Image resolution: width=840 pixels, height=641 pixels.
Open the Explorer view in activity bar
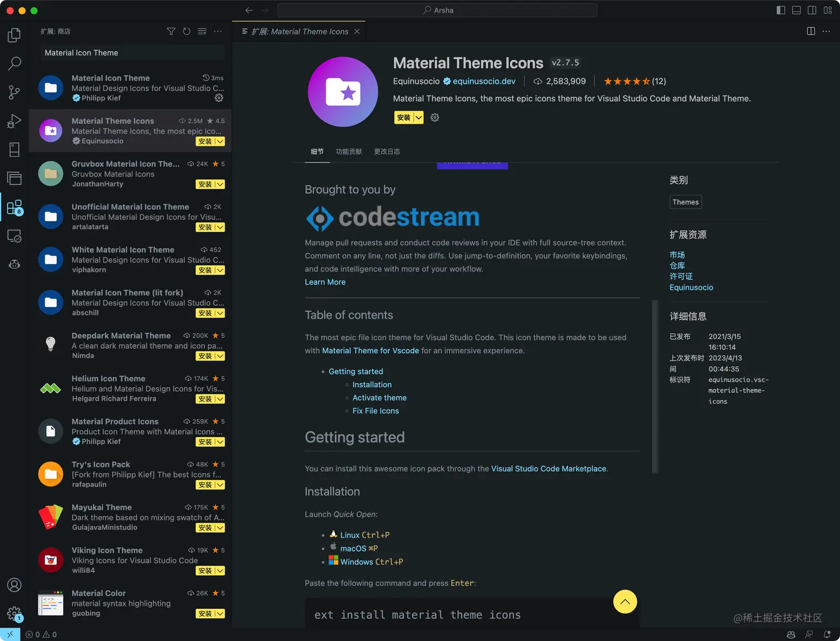(14, 35)
